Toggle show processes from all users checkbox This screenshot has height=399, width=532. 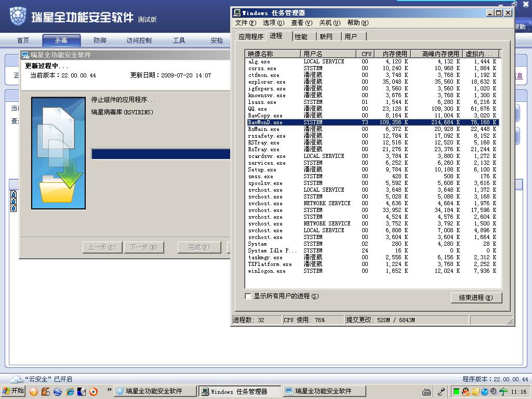pos(248,296)
